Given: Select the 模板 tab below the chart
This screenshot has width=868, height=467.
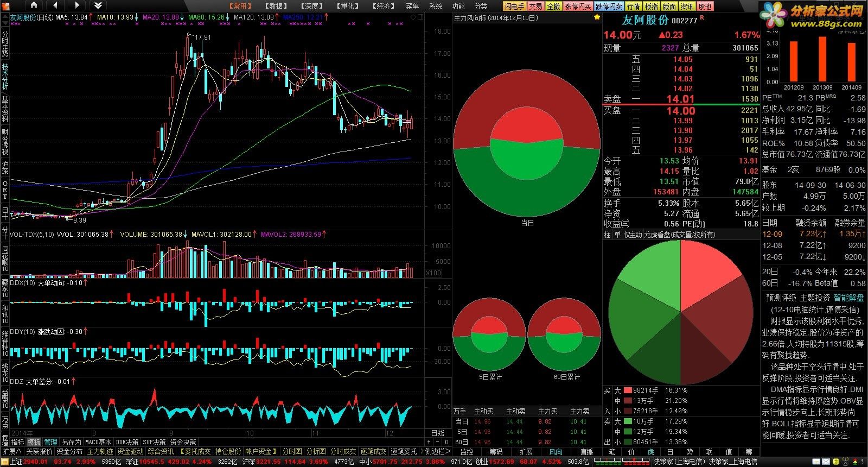Looking at the screenshot, I should point(34,442).
